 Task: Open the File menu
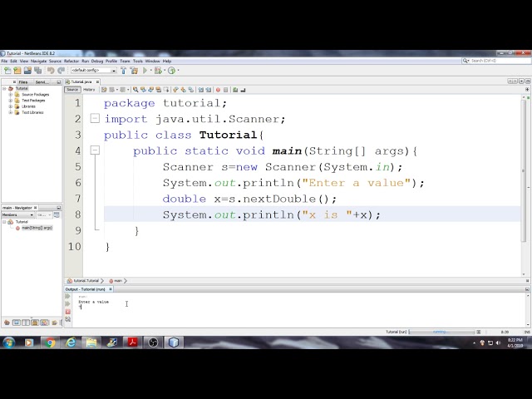pyautogui.click(x=4, y=61)
